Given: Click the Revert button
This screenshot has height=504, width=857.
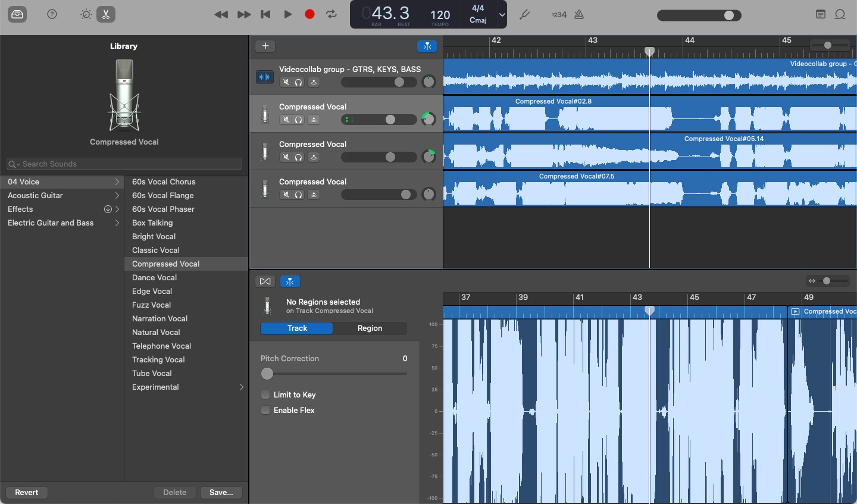Looking at the screenshot, I should pyautogui.click(x=27, y=492).
